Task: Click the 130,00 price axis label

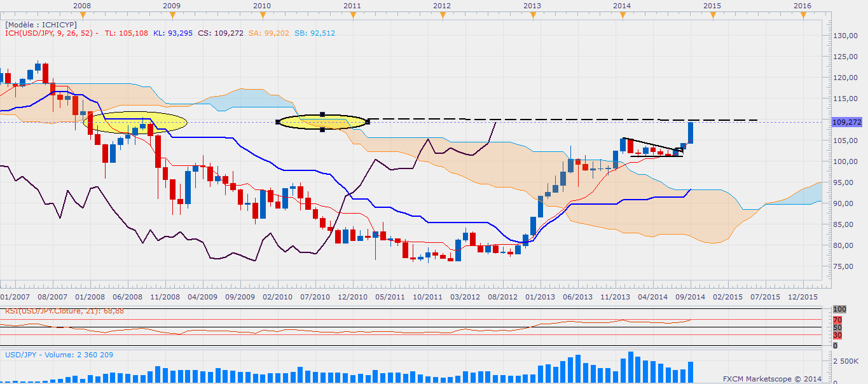Action: point(846,36)
